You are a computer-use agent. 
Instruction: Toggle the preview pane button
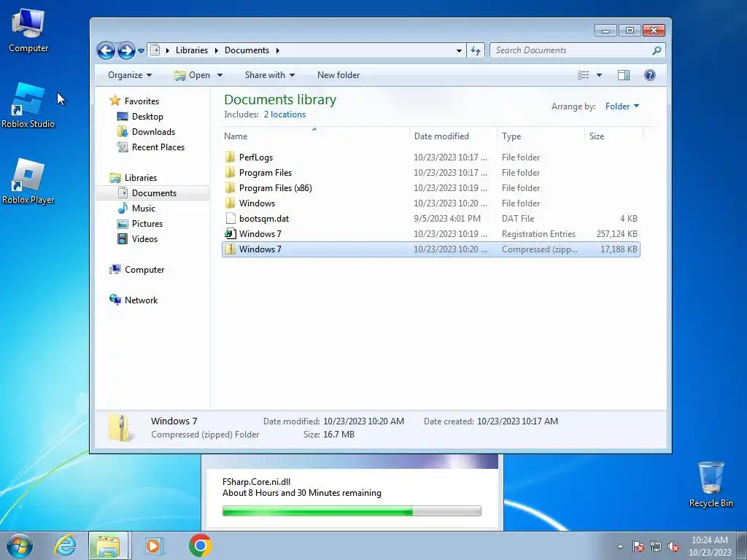[624, 75]
